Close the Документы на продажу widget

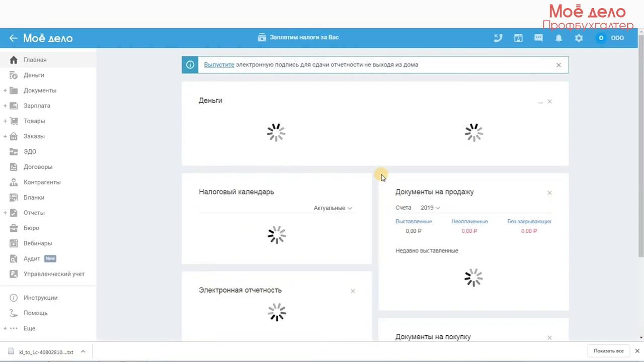pos(549,193)
